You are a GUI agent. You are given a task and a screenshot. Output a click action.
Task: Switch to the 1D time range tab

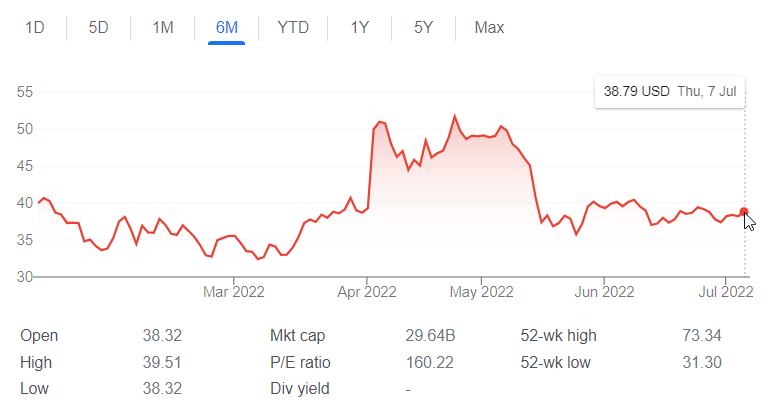coord(35,27)
